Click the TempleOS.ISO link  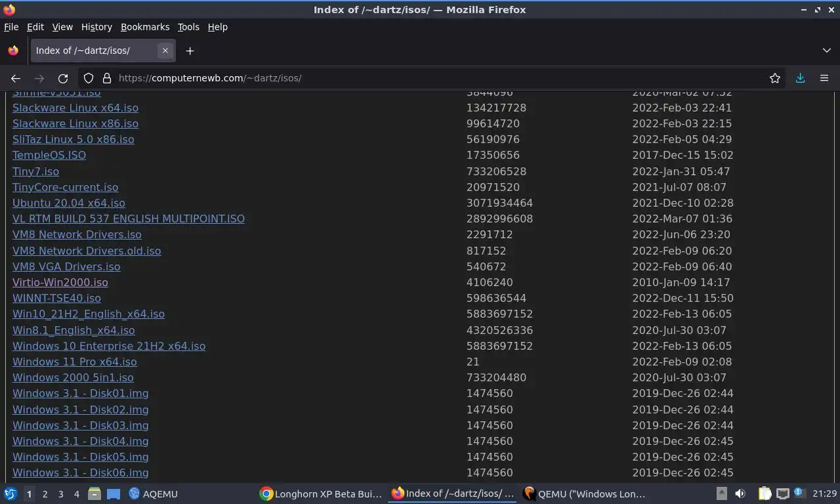click(x=49, y=155)
